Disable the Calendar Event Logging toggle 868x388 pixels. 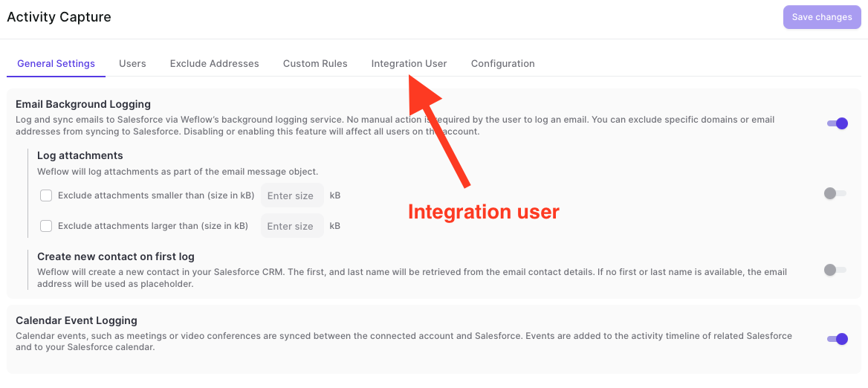point(837,339)
